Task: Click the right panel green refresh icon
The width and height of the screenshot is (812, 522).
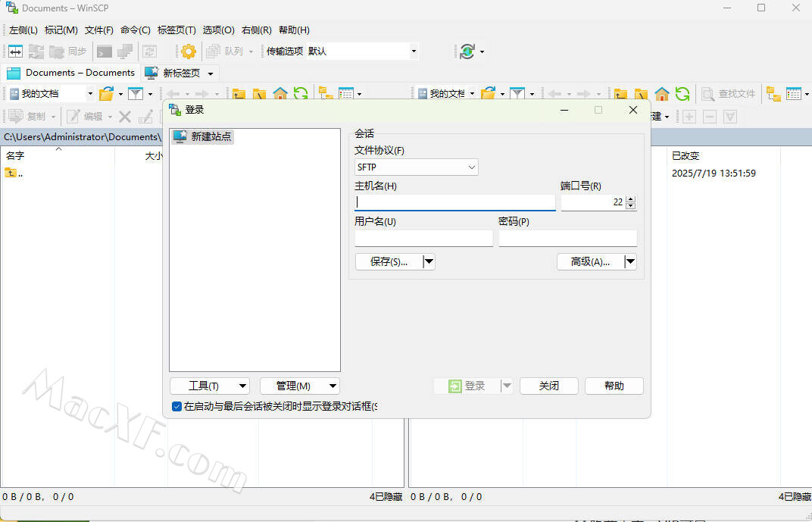Action: 682,94
